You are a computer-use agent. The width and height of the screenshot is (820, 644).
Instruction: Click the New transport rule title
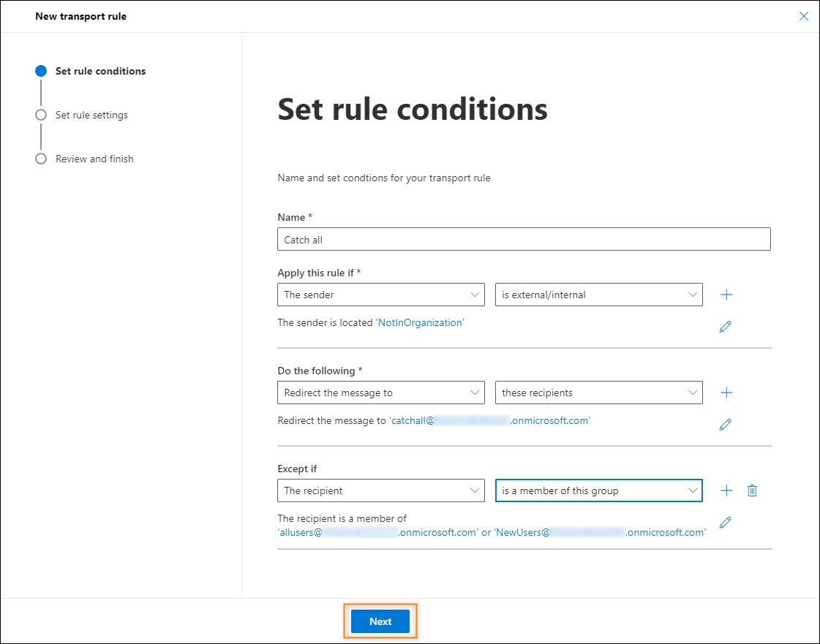click(81, 16)
